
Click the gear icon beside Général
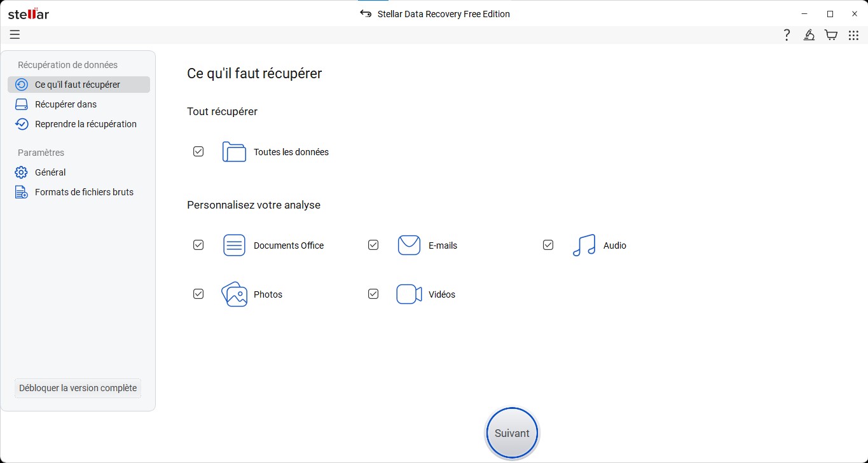pos(22,172)
